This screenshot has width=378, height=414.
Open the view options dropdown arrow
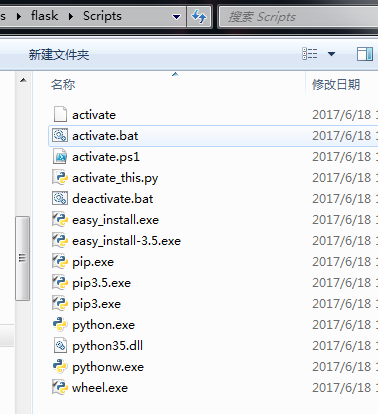click(x=331, y=54)
